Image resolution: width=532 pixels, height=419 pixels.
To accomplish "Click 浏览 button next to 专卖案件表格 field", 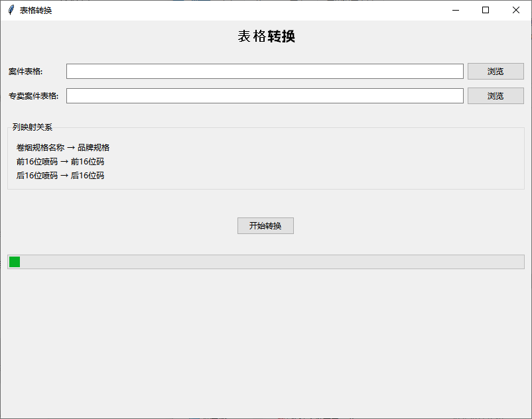I will point(496,95).
